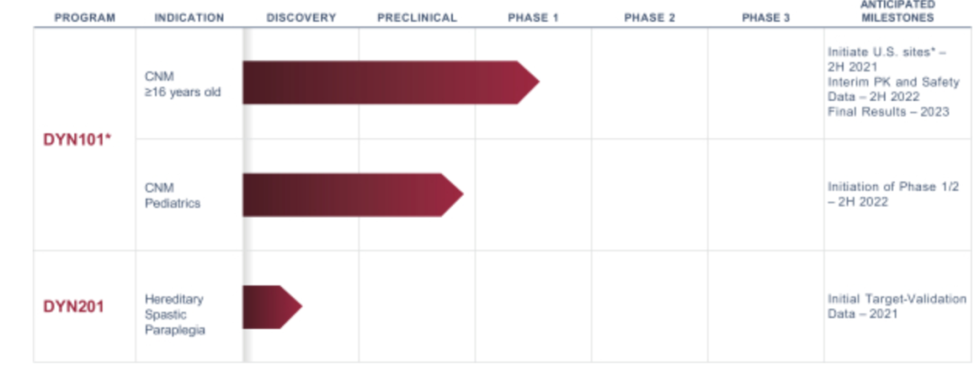Click the PROGRAM column header
This screenshot has width=980, height=377.
click(x=84, y=18)
